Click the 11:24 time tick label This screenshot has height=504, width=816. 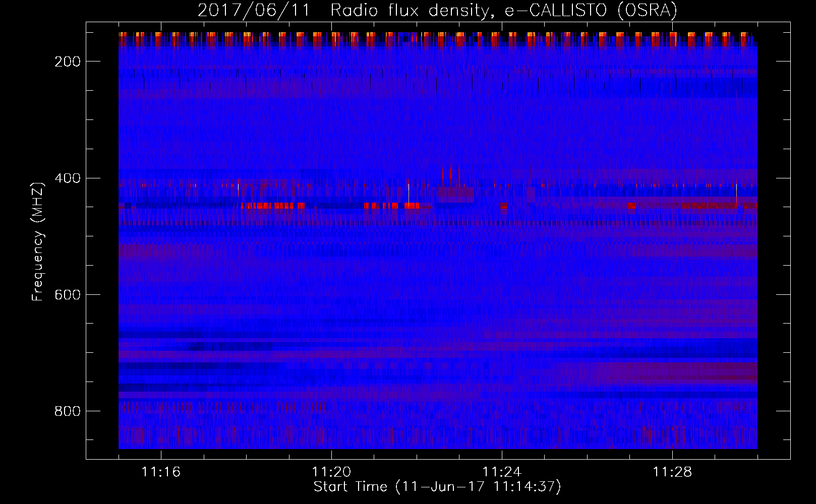[x=502, y=472]
